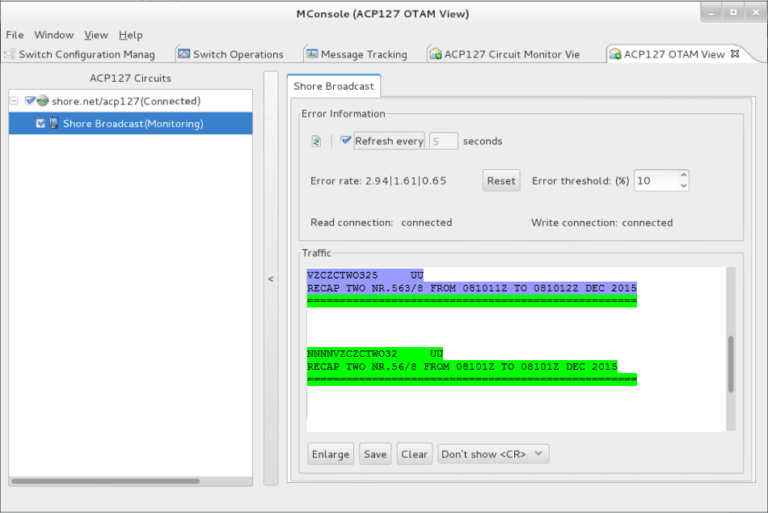
Task: Click the ACP127 Circuit Monitor View tab icon
Action: click(435, 54)
